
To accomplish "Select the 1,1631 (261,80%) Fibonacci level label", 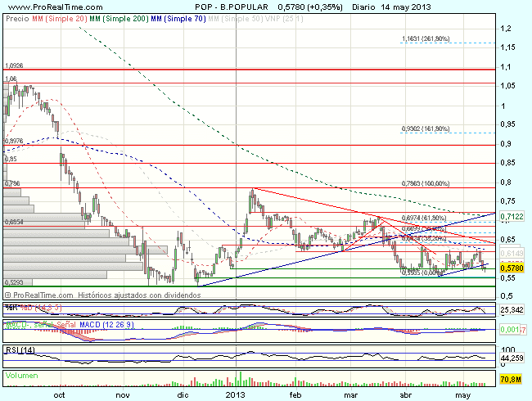I will tap(426, 38).
